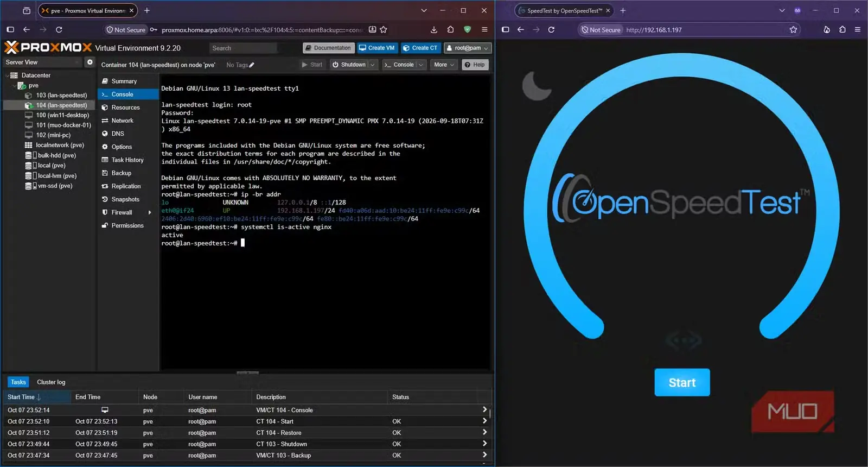
Task: Open new tab in Proxmox browser
Action: [x=146, y=10]
